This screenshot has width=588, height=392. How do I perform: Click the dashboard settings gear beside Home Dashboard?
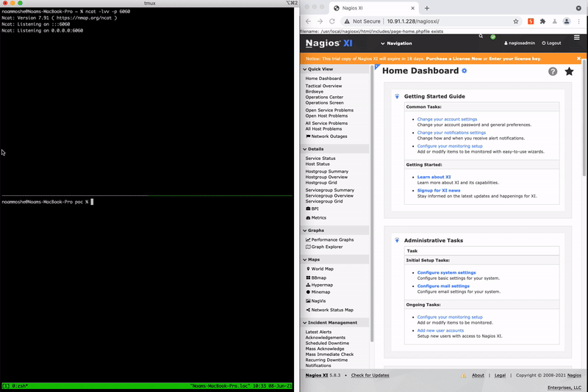[464, 70]
